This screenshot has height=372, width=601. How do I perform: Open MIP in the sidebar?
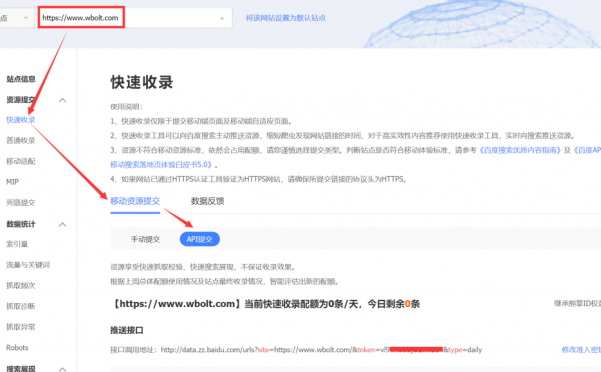12,182
